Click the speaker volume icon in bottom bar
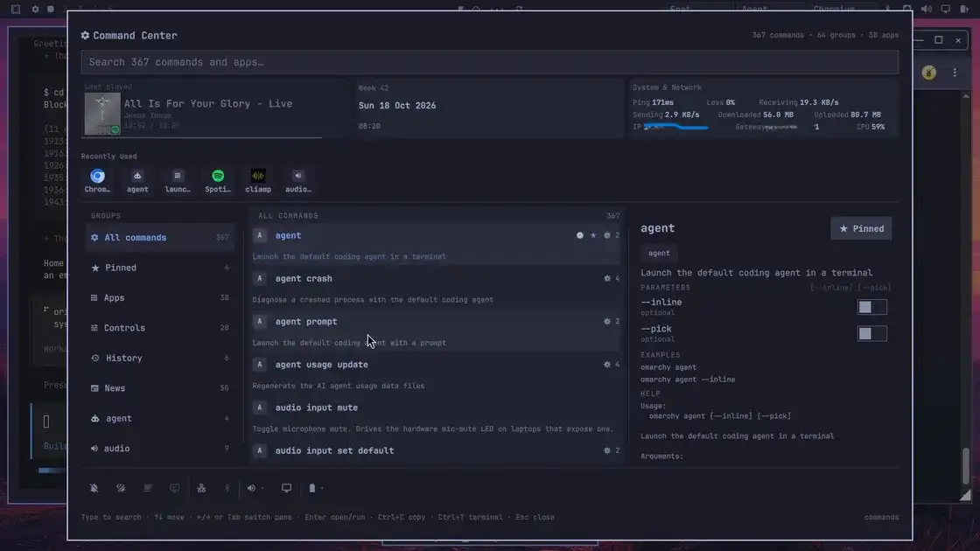The image size is (980, 551). tap(251, 488)
